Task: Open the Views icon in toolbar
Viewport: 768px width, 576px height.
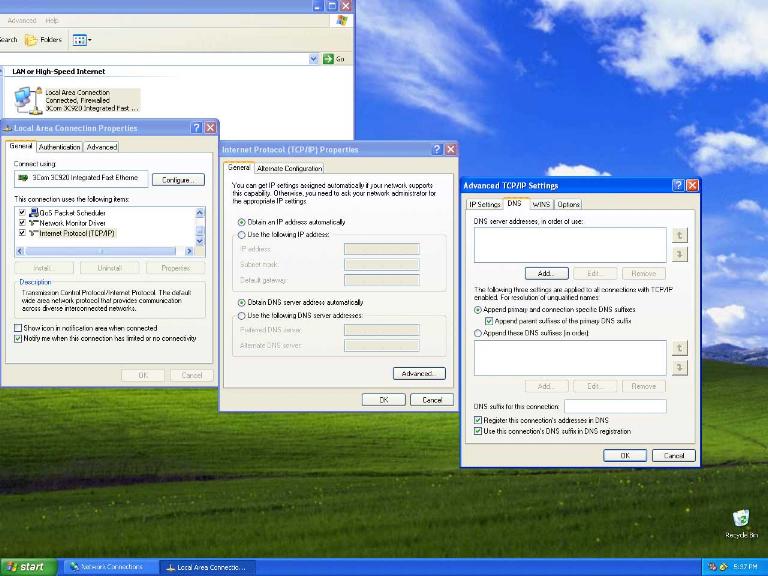Action: tap(79, 40)
